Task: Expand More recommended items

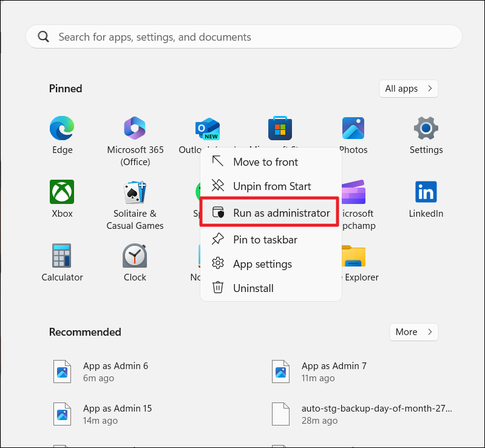Action: pos(413,332)
